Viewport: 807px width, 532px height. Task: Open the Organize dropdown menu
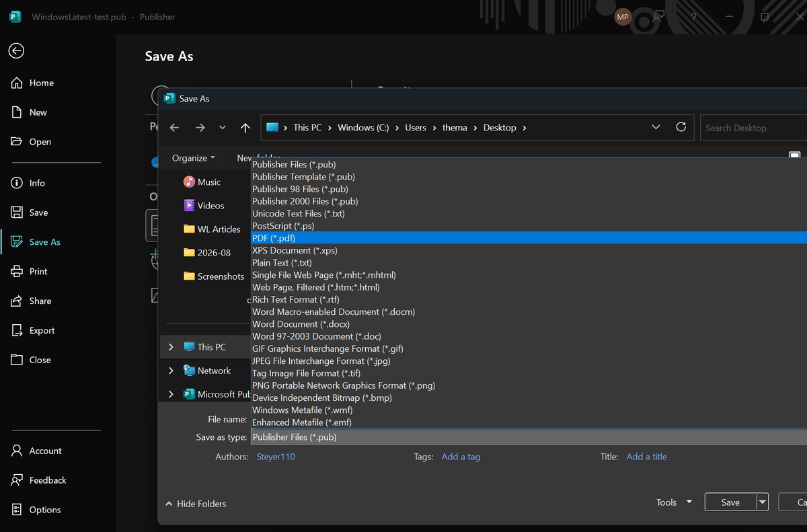[x=193, y=158]
